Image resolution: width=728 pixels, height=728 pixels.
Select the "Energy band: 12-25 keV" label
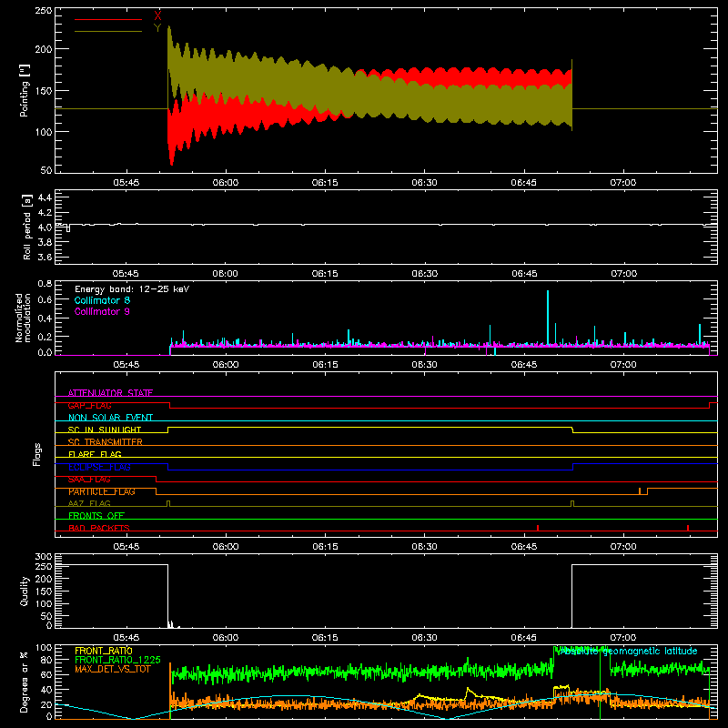132,289
